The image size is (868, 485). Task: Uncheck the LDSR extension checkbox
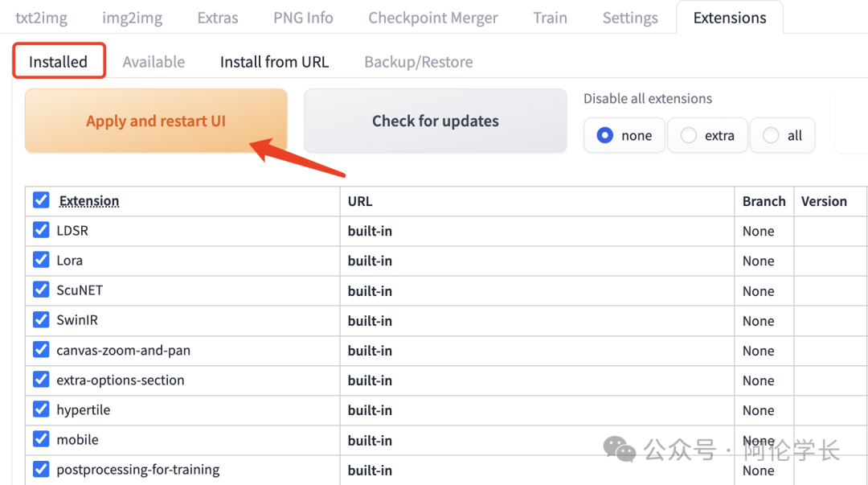[x=41, y=231]
